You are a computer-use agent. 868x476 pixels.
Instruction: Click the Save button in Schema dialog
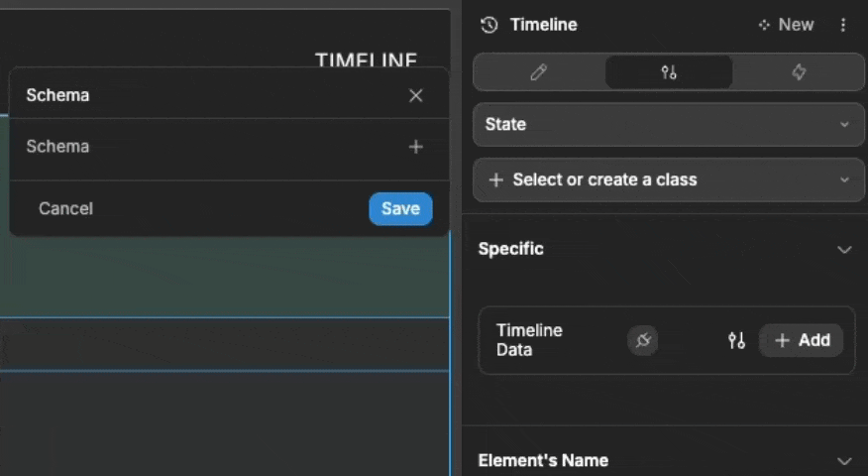click(400, 209)
